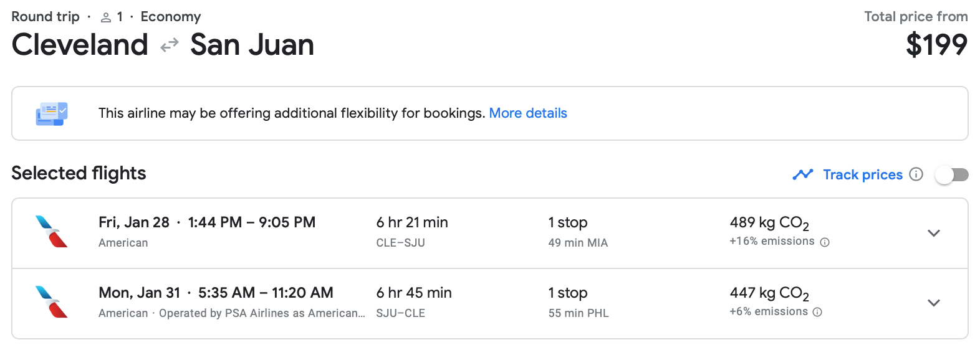The height and width of the screenshot is (350, 980).
Task: Enable the Track prices toggle
Action: [952, 174]
